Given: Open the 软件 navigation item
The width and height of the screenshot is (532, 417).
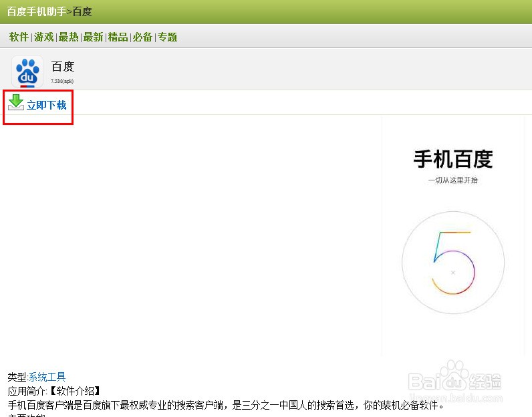Looking at the screenshot, I should pyautogui.click(x=19, y=37).
